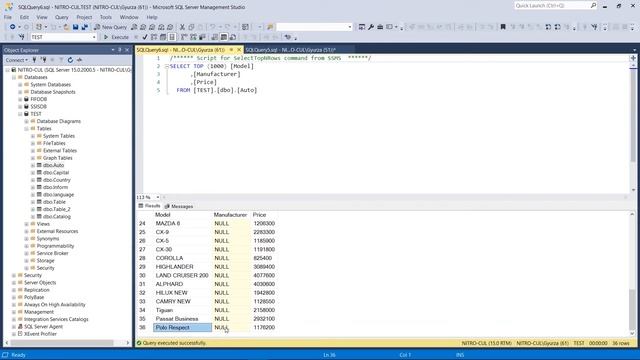Close the SQLQuery6.sql tab
Screen dimensions: 640x360
[239, 50]
